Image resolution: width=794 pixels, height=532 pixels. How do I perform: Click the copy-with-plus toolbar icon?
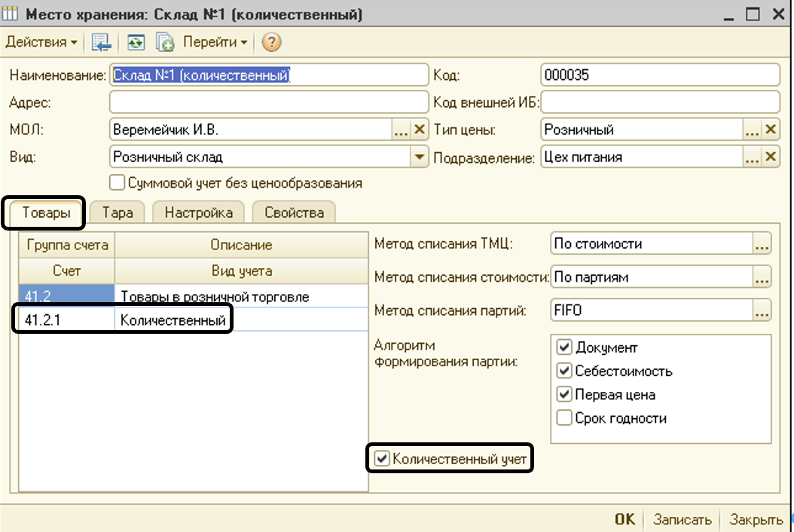pyautogui.click(x=165, y=42)
